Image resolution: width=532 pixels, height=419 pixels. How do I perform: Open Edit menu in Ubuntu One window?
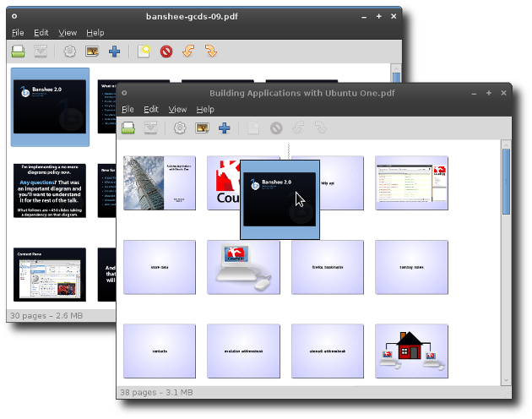(x=151, y=109)
